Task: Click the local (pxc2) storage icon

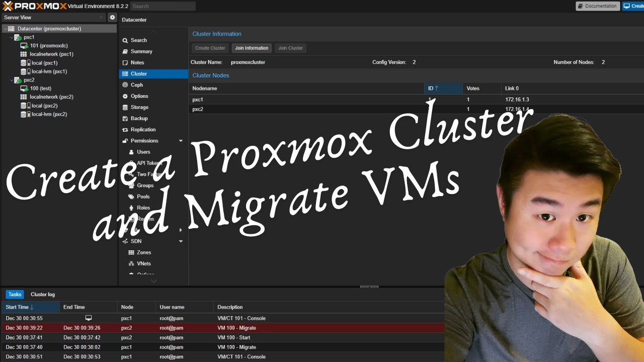Action: click(x=24, y=106)
